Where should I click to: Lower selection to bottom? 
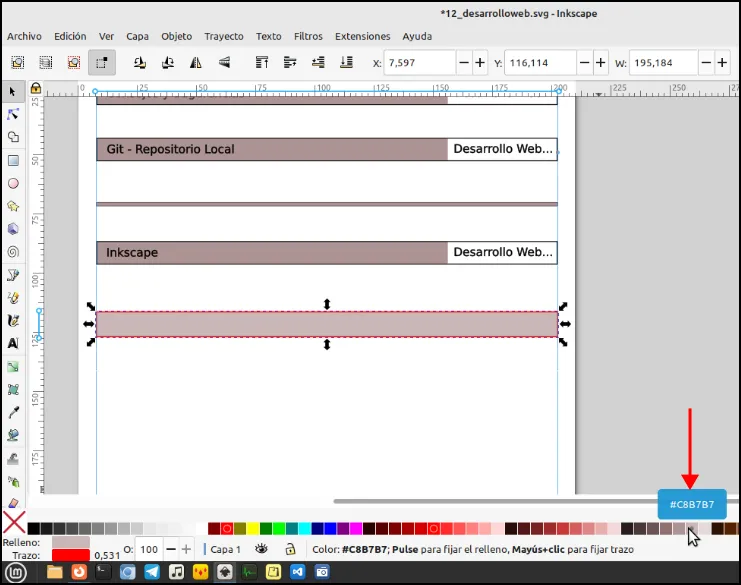coord(346,62)
